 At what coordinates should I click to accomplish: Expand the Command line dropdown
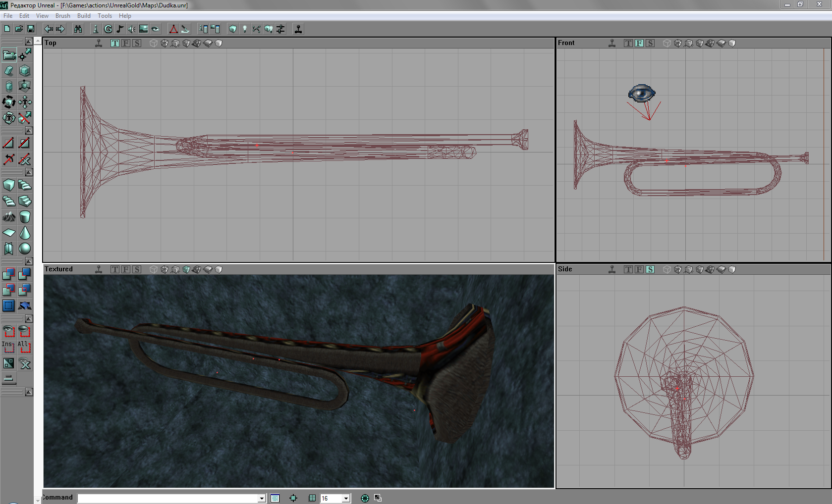[262, 499]
